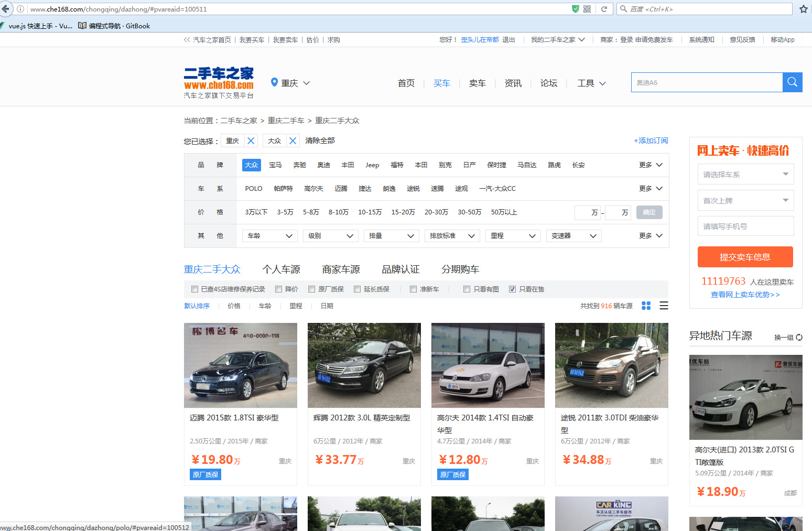Switch to 分期购车 tab

(x=461, y=269)
